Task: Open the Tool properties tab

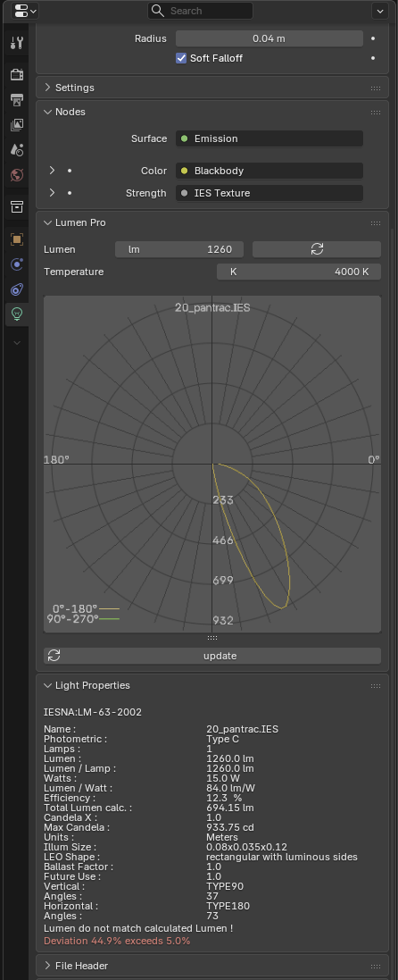Action: (x=17, y=43)
